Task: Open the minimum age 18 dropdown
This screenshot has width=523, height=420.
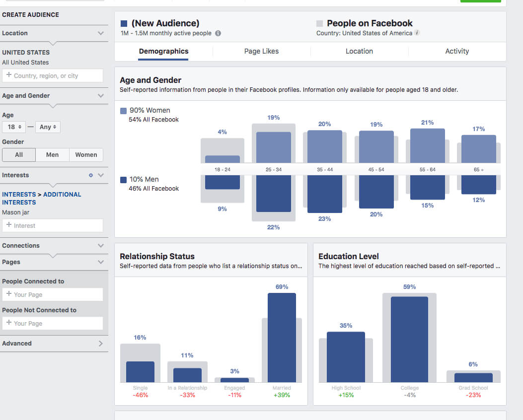Action: [x=14, y=127]
